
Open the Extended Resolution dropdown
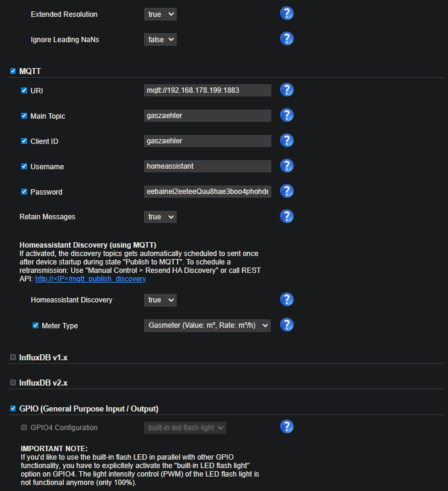click(x=160, y=14)
